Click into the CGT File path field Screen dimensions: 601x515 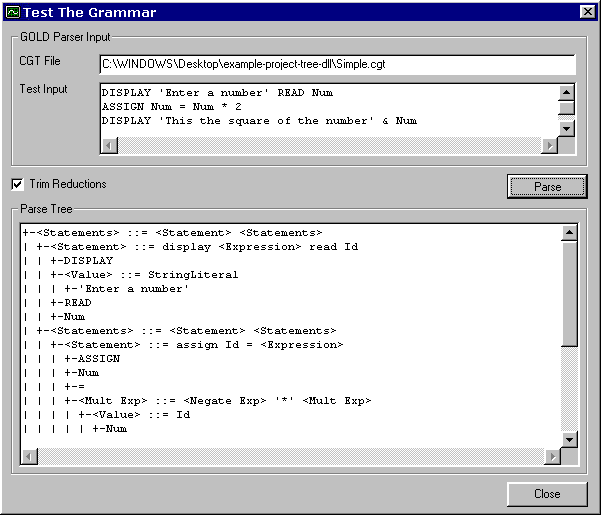point(337,64)
